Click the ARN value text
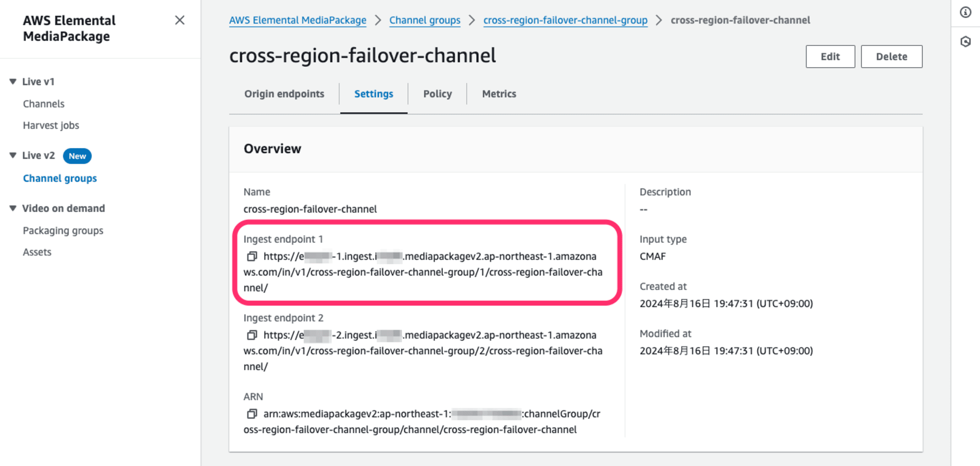The height and width of the screenshot is (466, 980). pos(422,421)
